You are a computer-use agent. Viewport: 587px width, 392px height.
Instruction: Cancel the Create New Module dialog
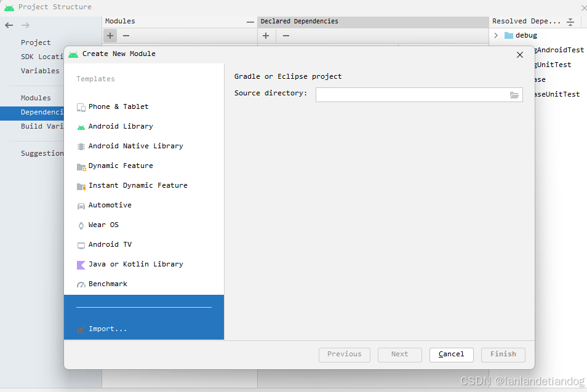tap(451, 354)
